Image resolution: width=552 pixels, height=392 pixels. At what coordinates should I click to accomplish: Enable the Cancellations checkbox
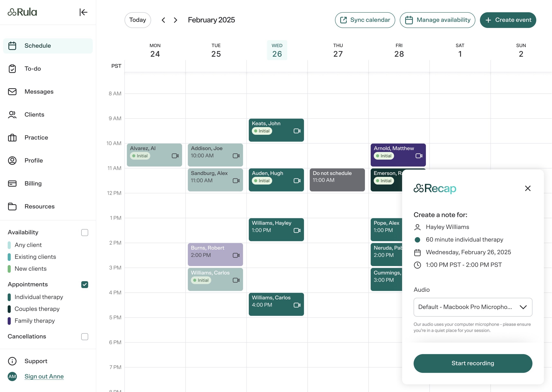click(85, 336)
